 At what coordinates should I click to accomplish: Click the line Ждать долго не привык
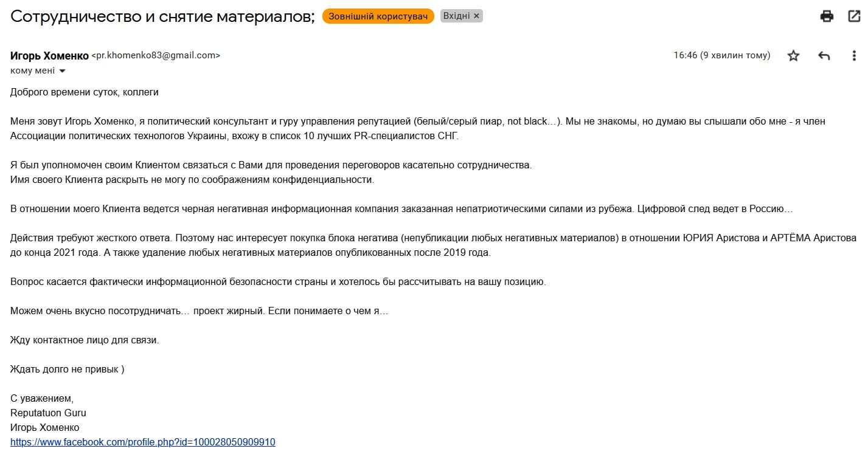click(68, 369)
